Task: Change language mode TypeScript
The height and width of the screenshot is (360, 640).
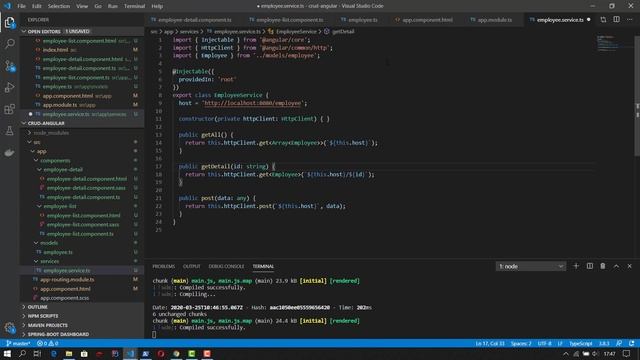Action: [x=580, y=343]
